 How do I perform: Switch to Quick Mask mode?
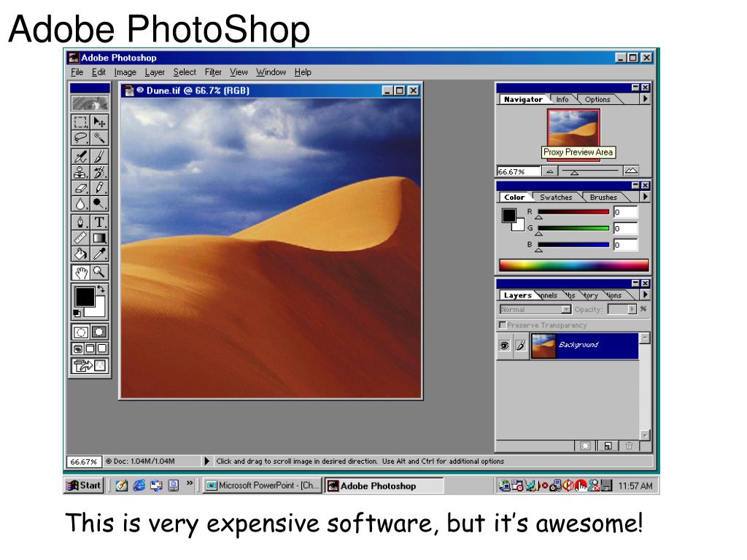[x=99, y=332]
